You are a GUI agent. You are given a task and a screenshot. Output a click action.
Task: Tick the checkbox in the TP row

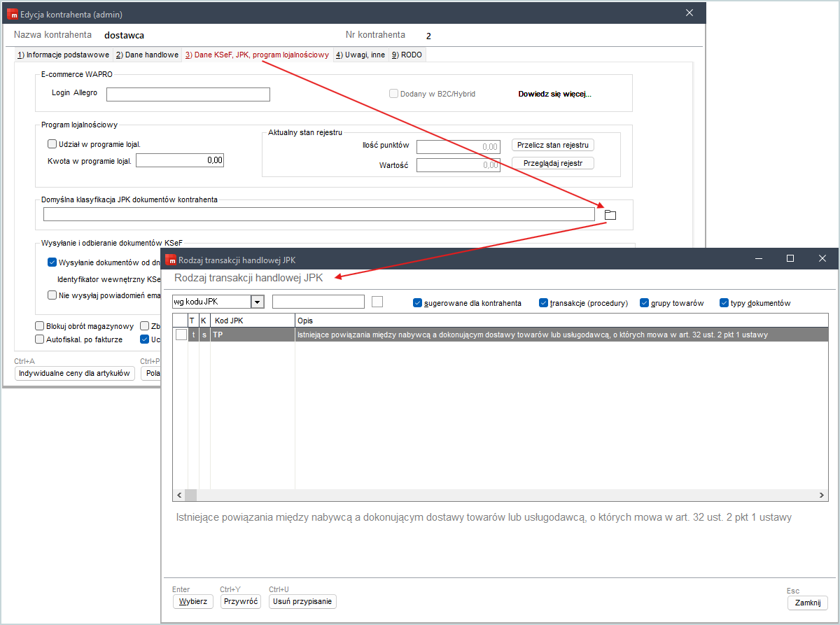181,335
